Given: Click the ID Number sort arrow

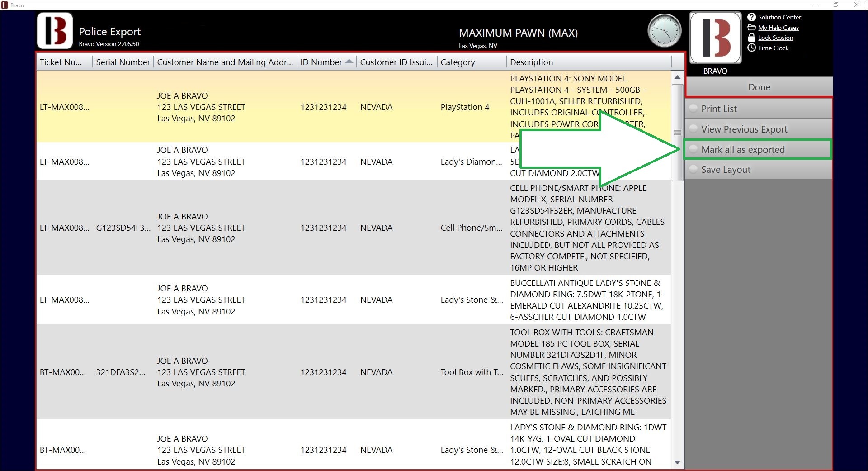Looking at the screenshot, I should 349,62.
